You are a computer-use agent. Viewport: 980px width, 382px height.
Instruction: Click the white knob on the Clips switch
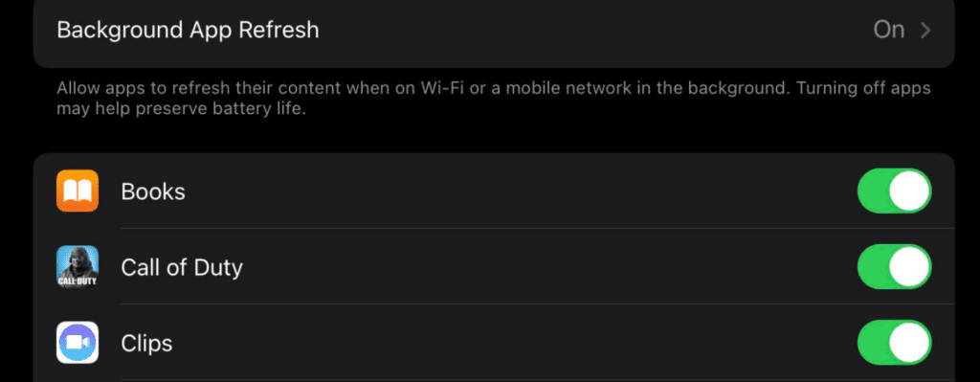point(909,343)
